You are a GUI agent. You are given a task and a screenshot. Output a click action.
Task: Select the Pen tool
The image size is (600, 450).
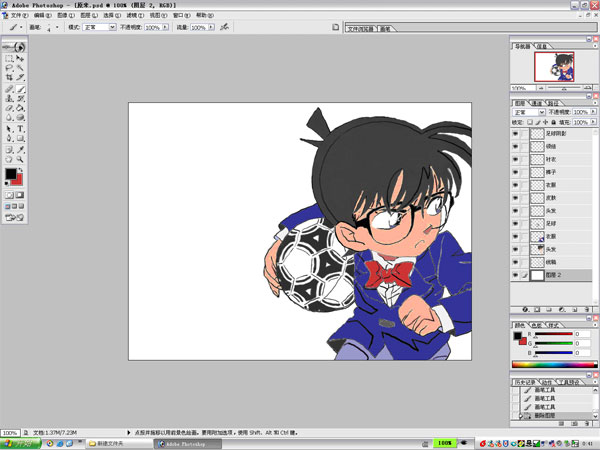pyautogui.click(x=9, y=138)
